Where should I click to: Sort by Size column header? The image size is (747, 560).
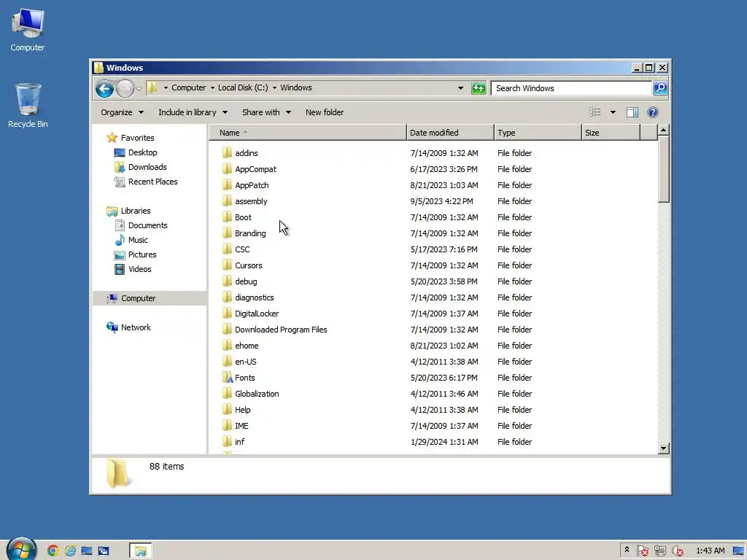click(611, 133)
